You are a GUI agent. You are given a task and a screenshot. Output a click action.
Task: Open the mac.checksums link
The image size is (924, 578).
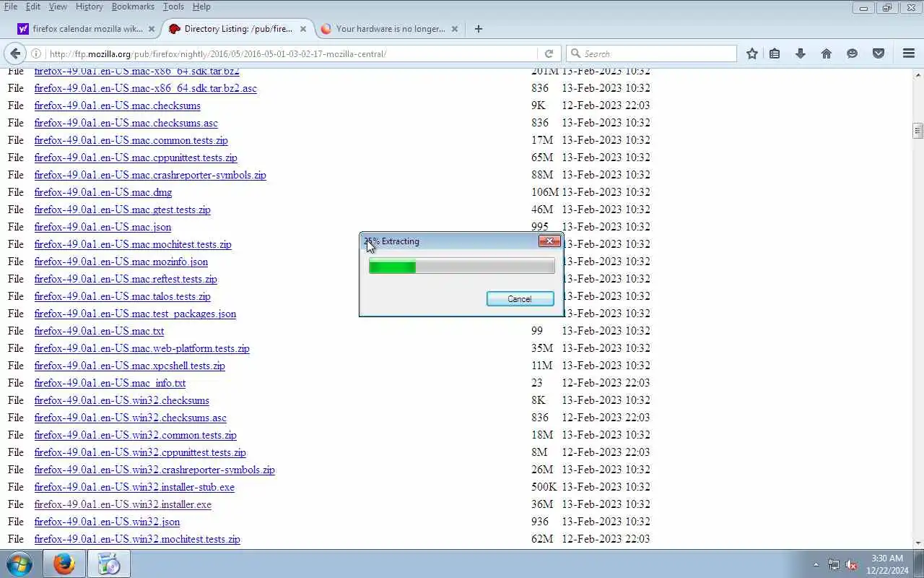pos(118,105)
